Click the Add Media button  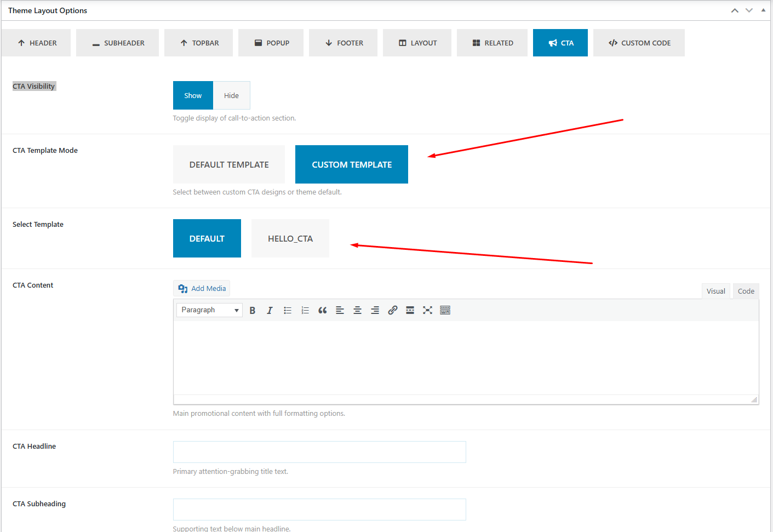[202, 288]
